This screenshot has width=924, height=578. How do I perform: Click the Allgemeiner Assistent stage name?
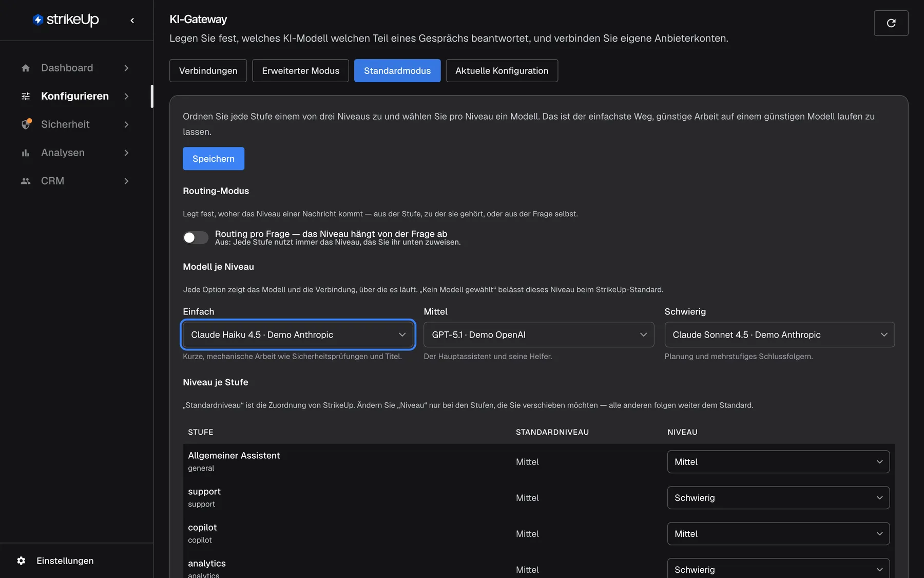click(x=234, y=455)
